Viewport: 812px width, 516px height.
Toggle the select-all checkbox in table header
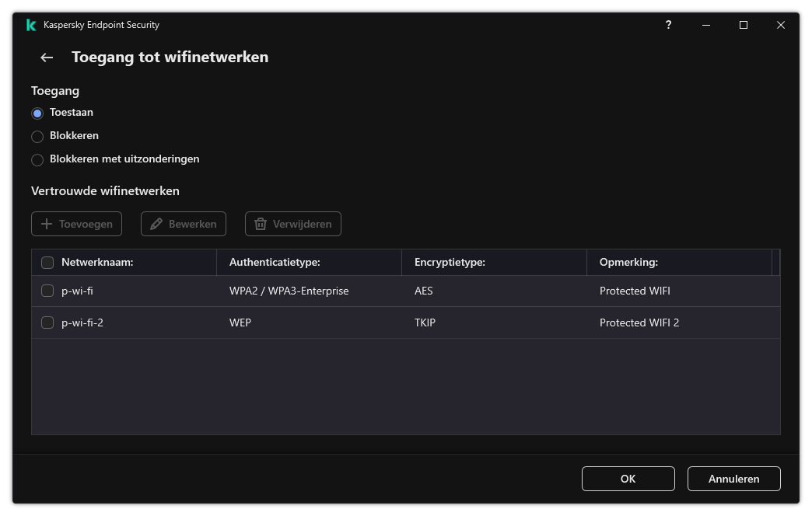[47, 262]
